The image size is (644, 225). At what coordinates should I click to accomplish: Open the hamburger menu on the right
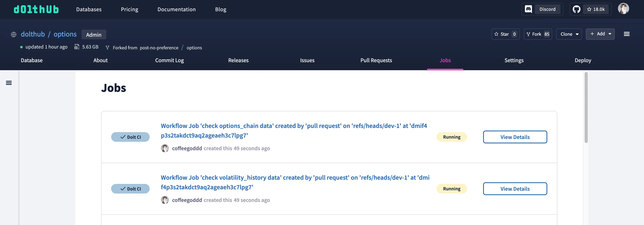pyautogui.click(x=627, y=34)
